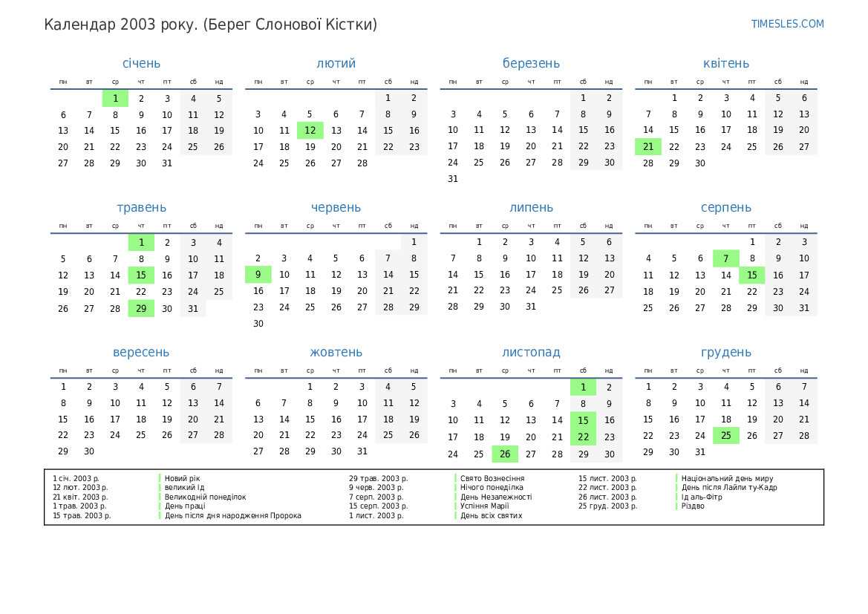Click the "Новий рік" legend entry

[x=182, y=479]
